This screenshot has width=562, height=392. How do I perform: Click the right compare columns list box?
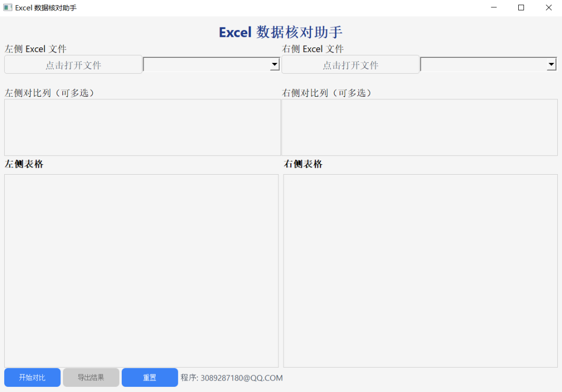(x=420, y=127)
